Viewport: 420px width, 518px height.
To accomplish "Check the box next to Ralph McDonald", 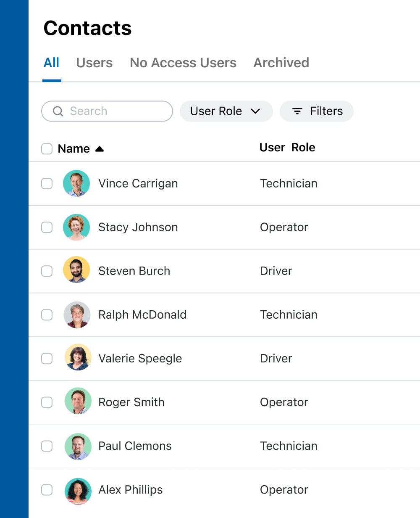I will 47,314.
